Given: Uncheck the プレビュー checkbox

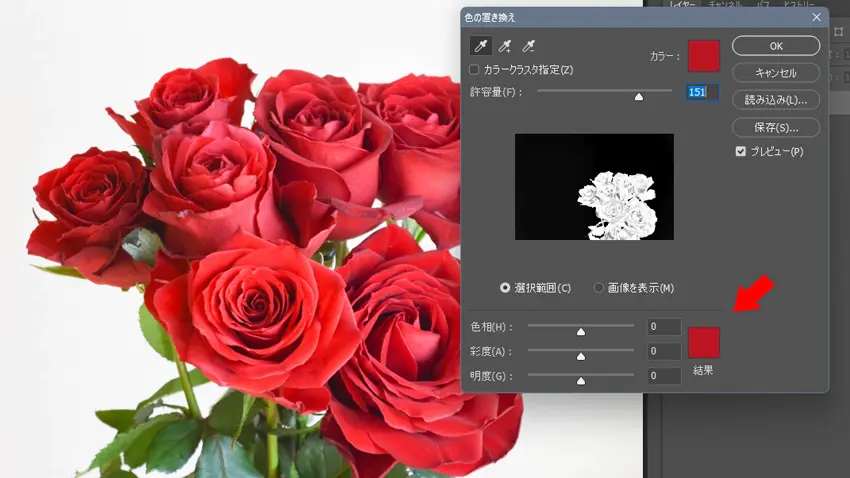Looking at the screenshot, I should [x=740, y=152].
